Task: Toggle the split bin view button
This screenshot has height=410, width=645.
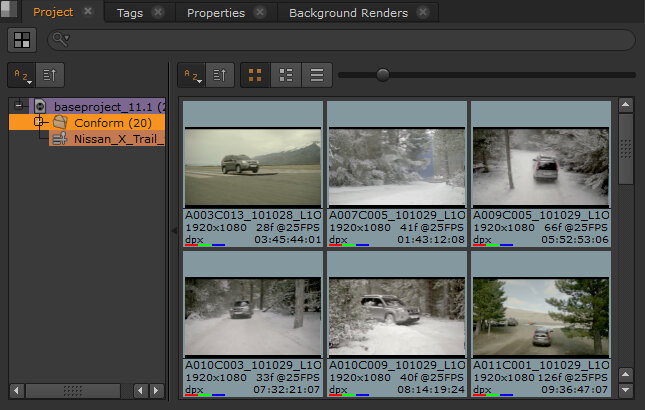Action: tap(22, 40)
